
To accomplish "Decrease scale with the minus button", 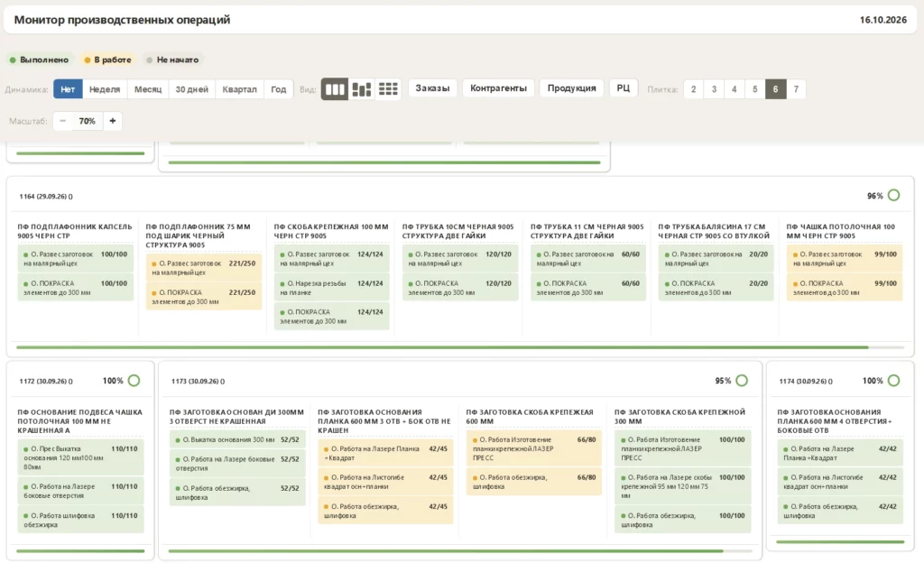I will (x=62, y=121).
